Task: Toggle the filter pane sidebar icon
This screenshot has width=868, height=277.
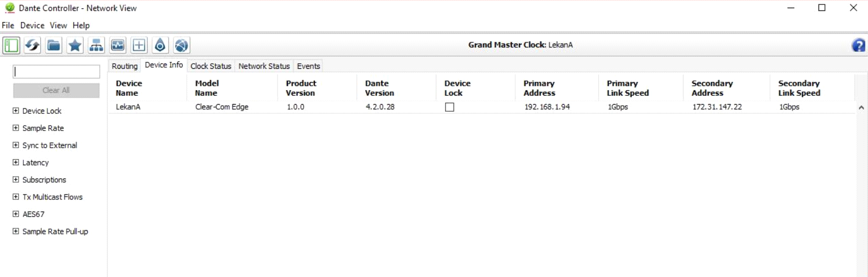Action: [x=11, y=45]
